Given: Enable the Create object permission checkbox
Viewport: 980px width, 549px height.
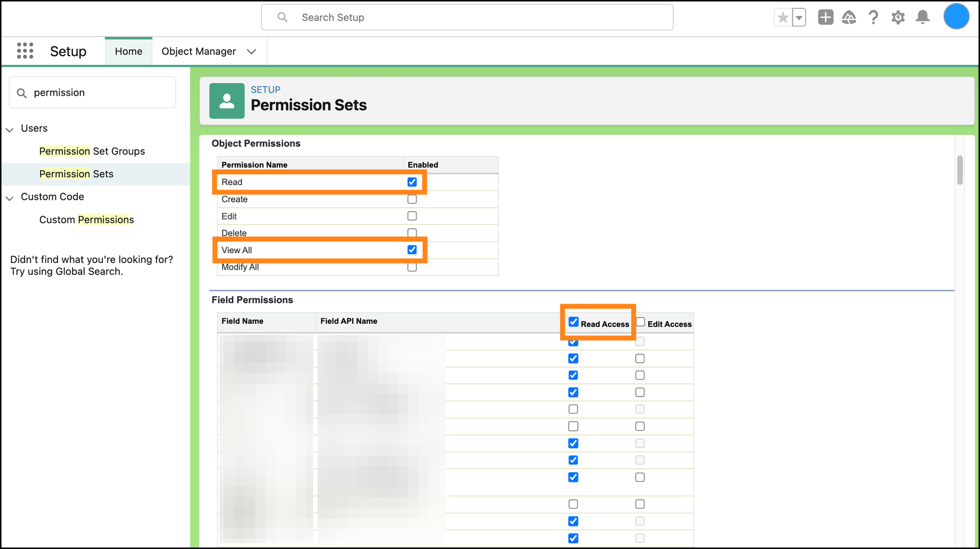Looking at the screenshot, I should 412,199.
